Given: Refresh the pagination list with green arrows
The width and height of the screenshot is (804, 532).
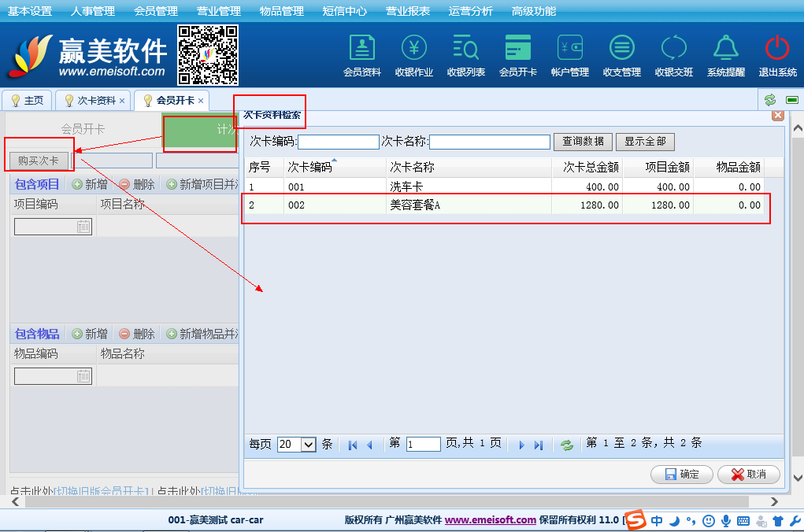Looking at the screenshot, I should pos(566,445).
